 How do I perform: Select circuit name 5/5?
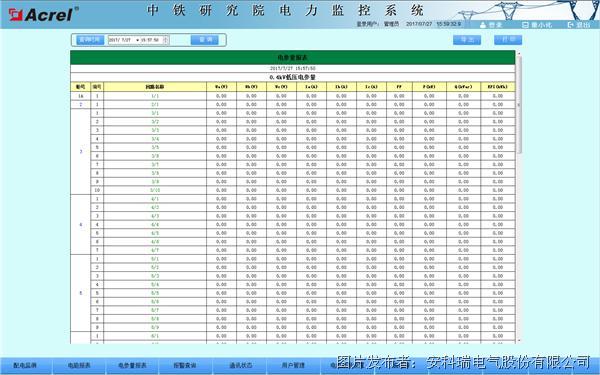tap(155, 293)
